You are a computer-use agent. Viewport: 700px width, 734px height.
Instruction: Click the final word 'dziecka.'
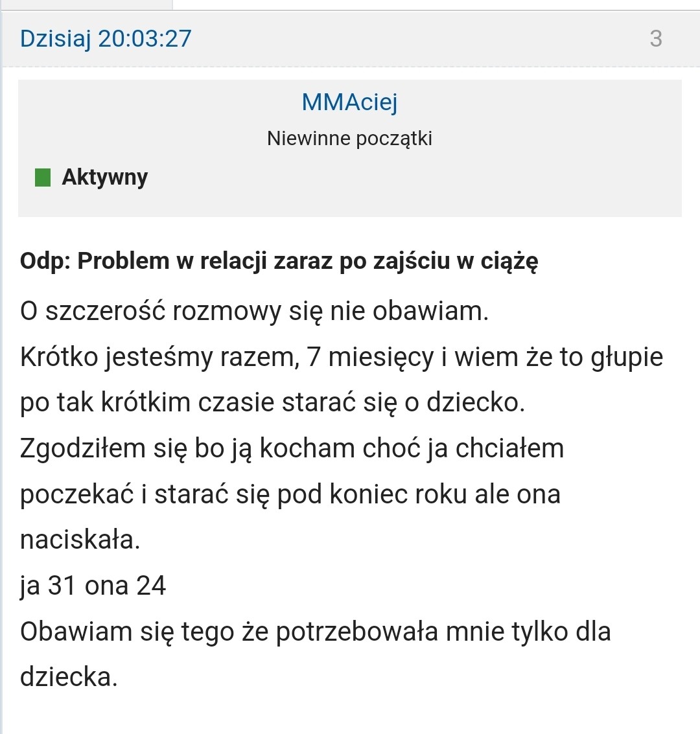click(69, 677)
